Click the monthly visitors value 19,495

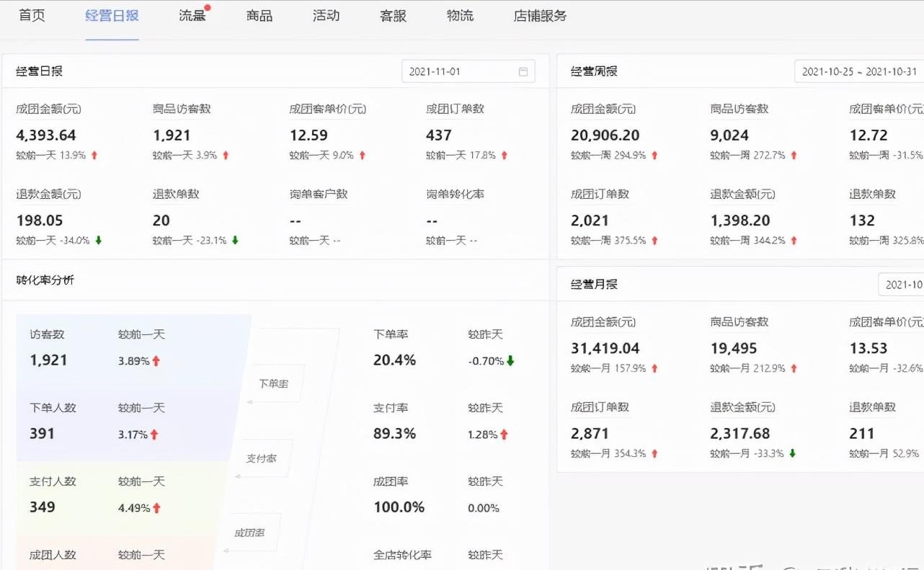click(x=734, y=348)
